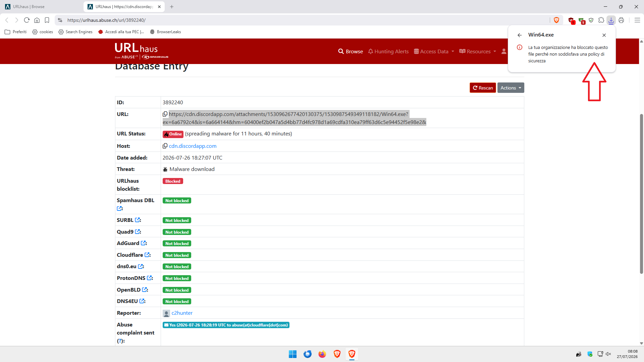Open the Preferiti bookmarks folder
The image size is (644, 362).
tap(15, 32)
